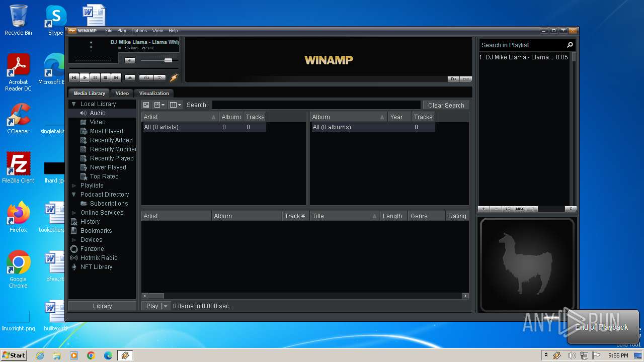The height and width of the screenshot is (362, 644).
Task: Open the view mode layout dropdown
Action: (x=159, y=105)
